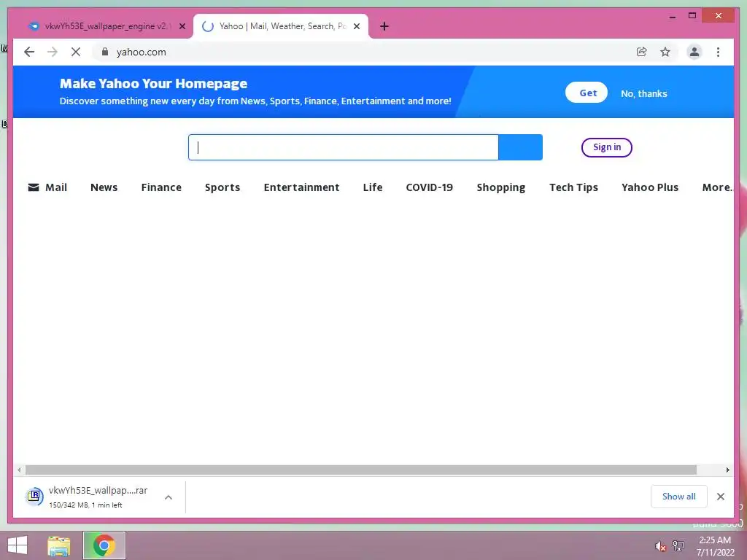
Task: Click the Sign in button
Action: (606, 147)
